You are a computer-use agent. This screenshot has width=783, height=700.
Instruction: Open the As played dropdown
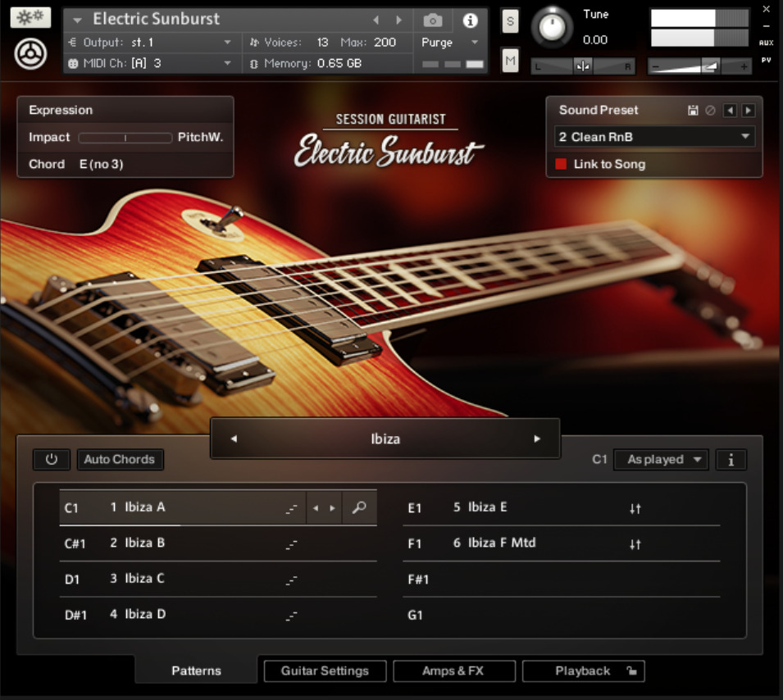661,460
